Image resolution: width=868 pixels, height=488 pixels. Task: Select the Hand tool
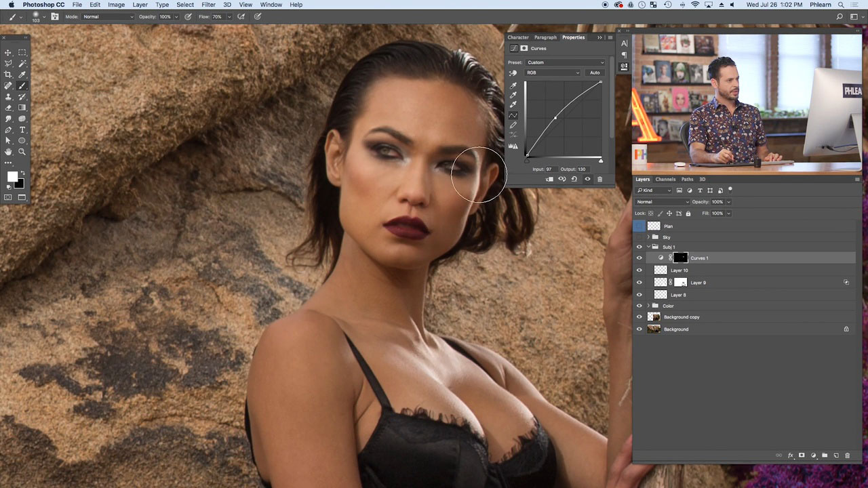click(8, 152)
